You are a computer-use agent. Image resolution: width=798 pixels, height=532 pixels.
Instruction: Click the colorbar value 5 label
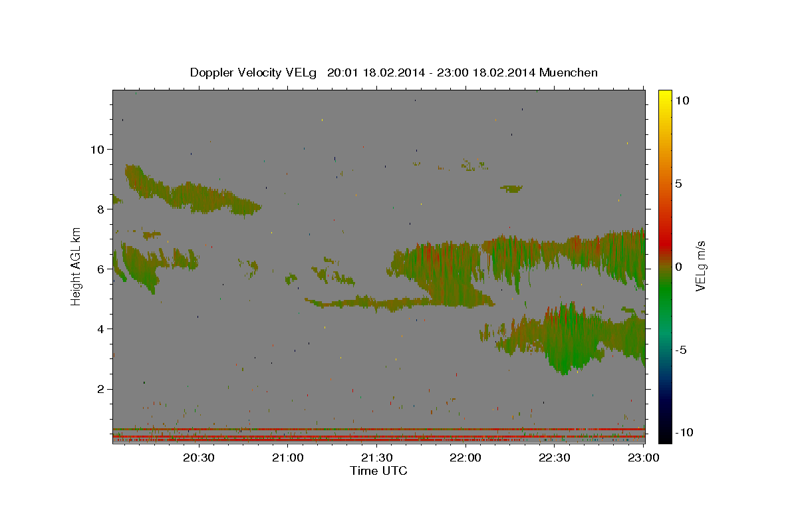pos(679,184)
